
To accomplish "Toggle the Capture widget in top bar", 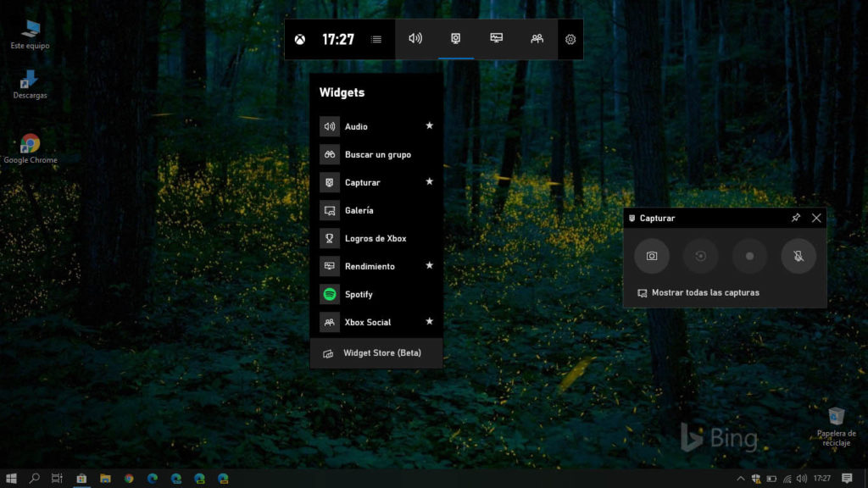I will 456,39.
